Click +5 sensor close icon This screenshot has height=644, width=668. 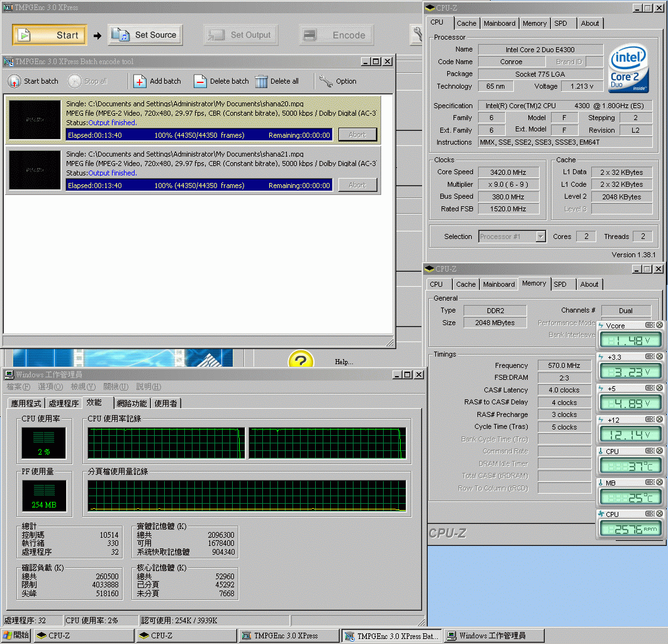pos(659,387)
